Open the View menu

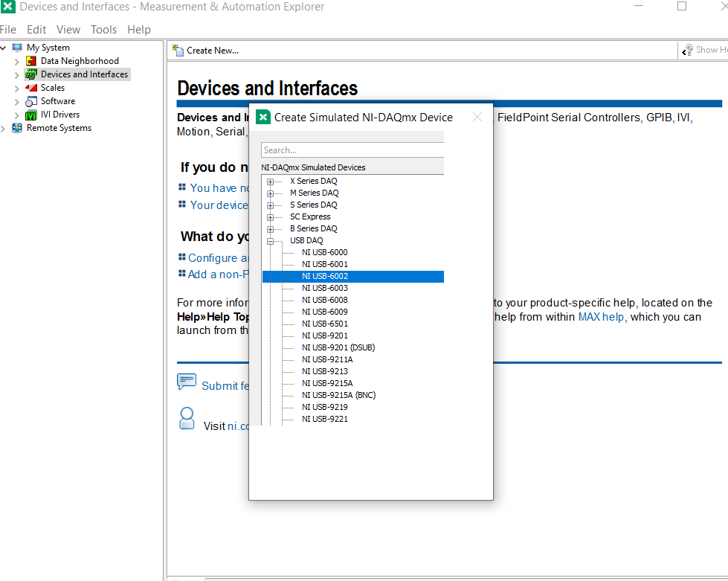coord(68,30)
